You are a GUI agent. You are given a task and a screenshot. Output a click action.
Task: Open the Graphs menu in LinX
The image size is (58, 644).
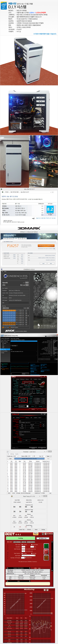click(x=17, y=454)
